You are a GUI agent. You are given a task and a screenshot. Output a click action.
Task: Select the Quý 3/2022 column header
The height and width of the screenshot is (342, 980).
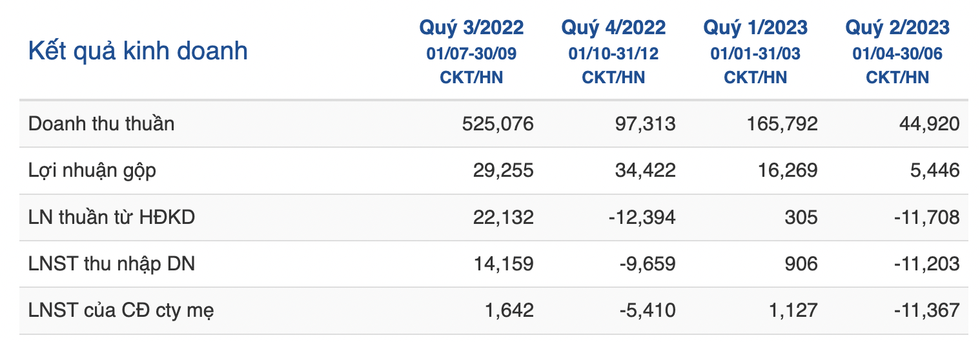[471, 28]
